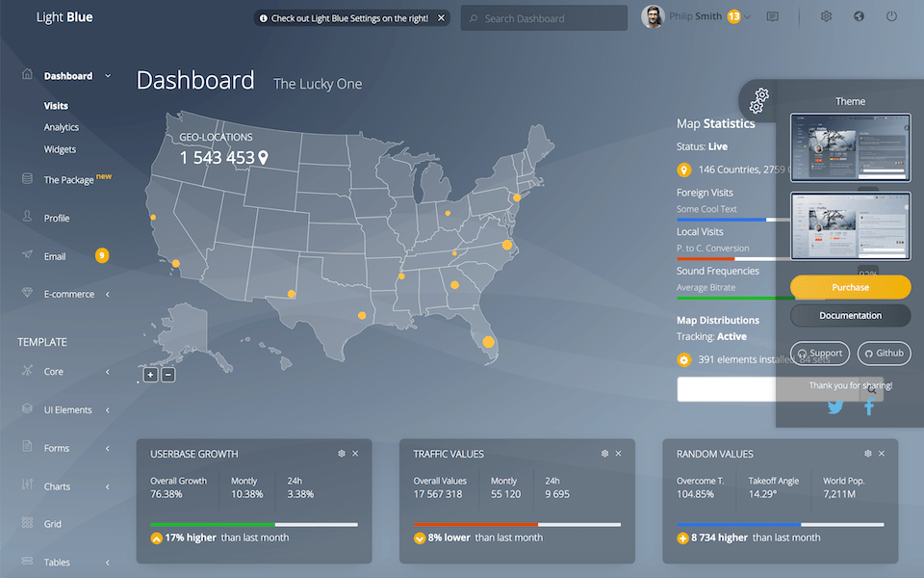Viewport: 924px width, 578px height.
Task: Share via the Facebook icon
Action: click(x=869, y=407)
